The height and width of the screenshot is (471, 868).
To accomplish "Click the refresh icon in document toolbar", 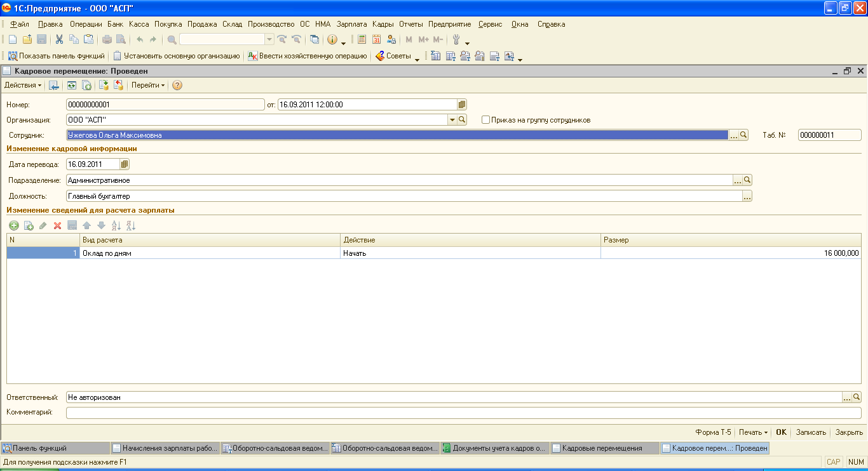I will 72,85.
